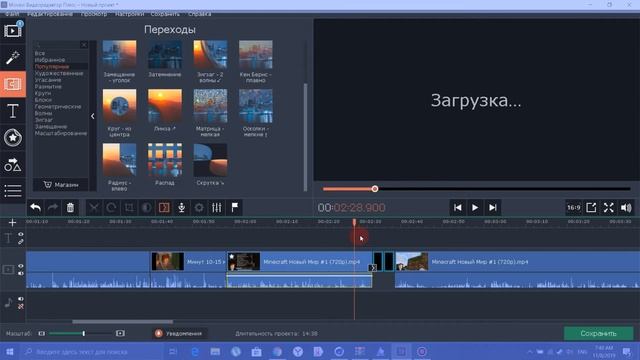Delete selected clip with trash icon

click(70, 208)
